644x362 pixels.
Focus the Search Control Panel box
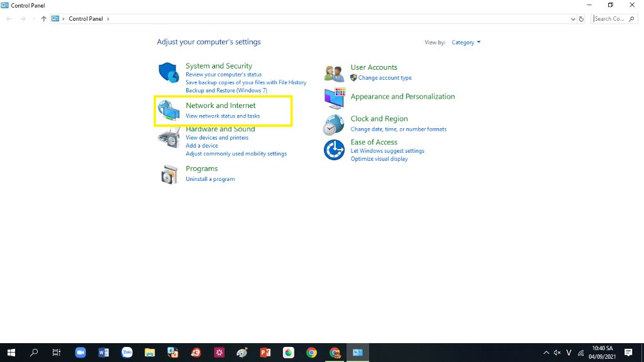click(x=614, y=19)
